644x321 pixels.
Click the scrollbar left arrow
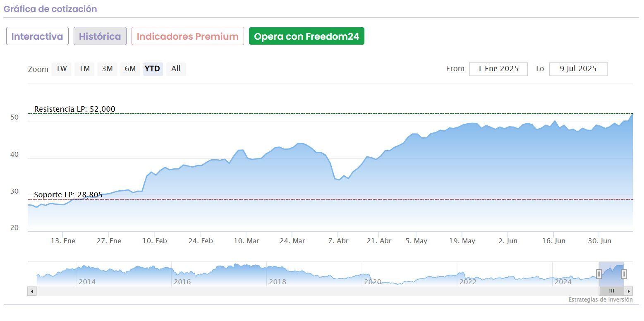tap(32, 291)
